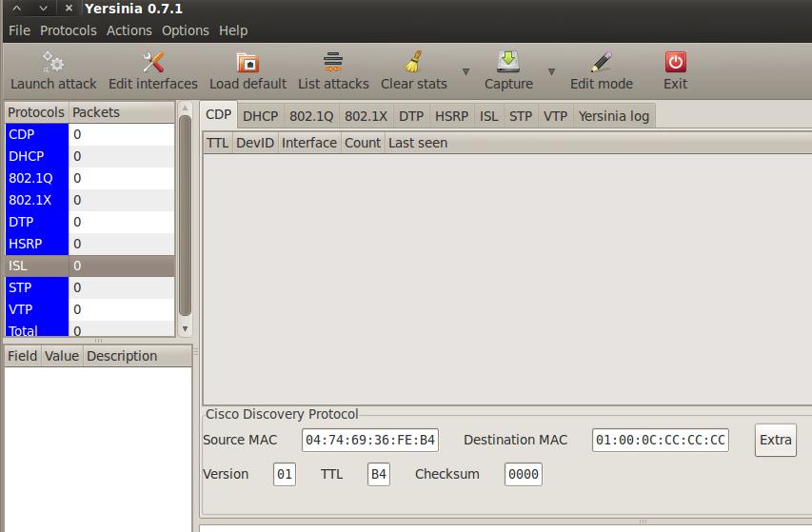Click the DevID column header
This screenshot has height=532, width=812.
(255, 143)
